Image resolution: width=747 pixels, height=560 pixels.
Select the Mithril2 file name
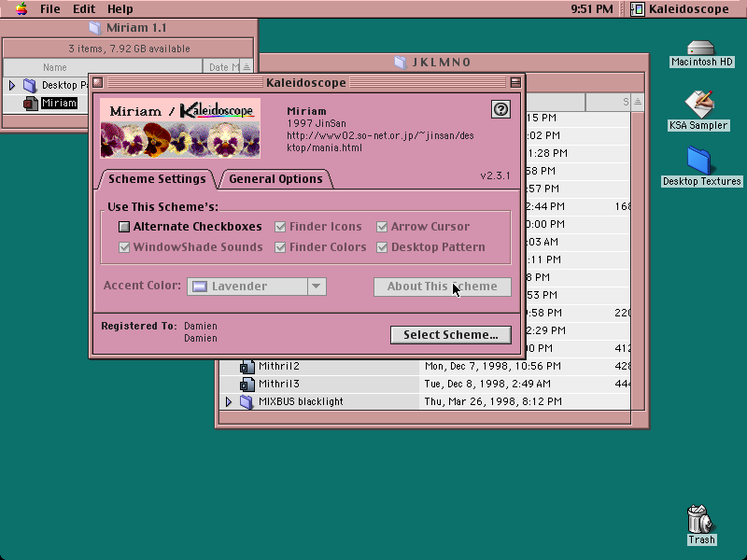(278, 366)
